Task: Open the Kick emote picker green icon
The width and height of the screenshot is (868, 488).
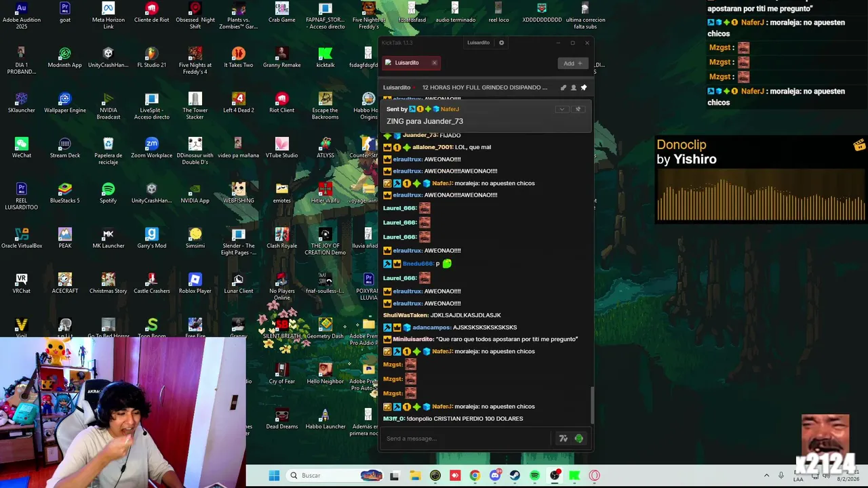Action: [x=578, y=439]
